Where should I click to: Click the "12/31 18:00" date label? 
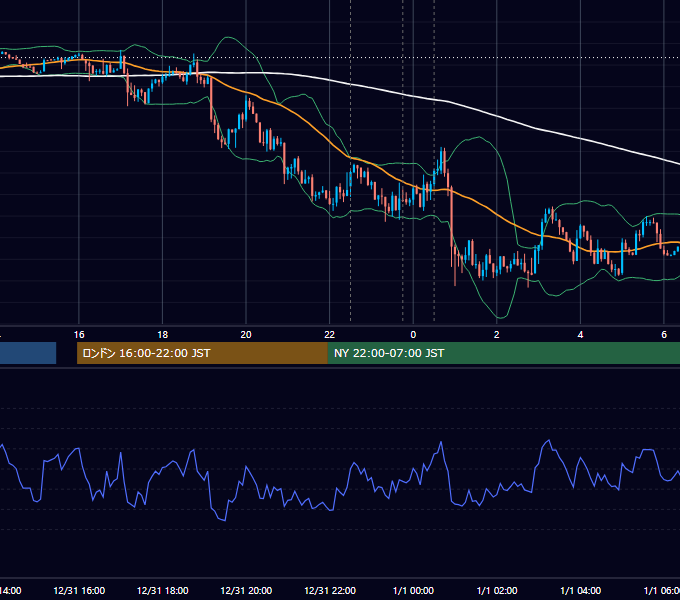pyautogui.click(x=163, y=590)
